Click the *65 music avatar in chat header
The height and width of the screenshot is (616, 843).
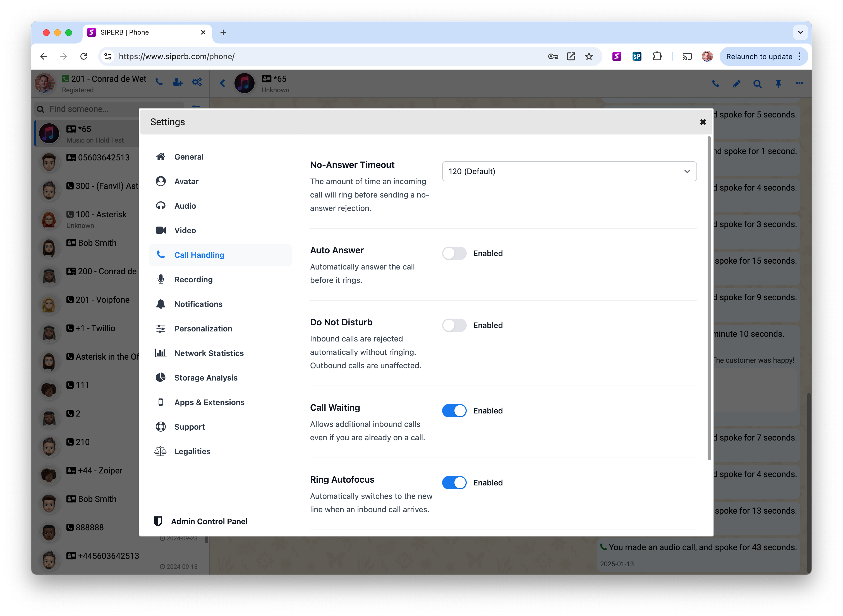click(x=244, y=83)
